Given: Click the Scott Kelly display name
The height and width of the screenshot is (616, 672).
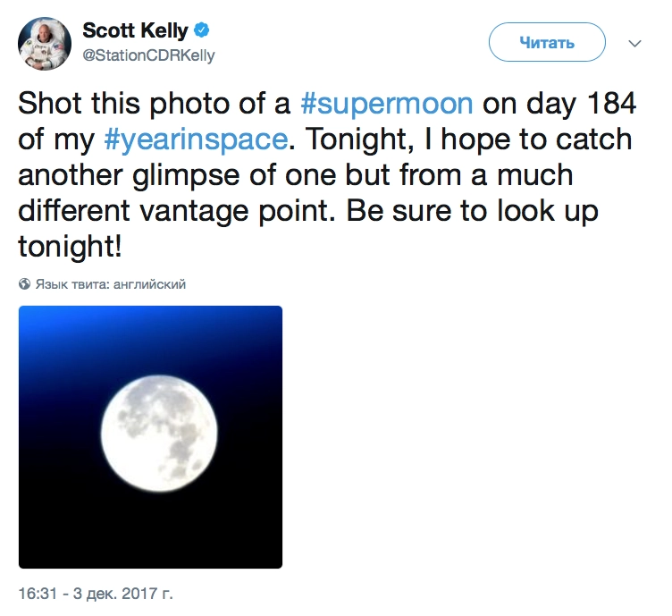Looking at the screenshot, I should point(135,30).
